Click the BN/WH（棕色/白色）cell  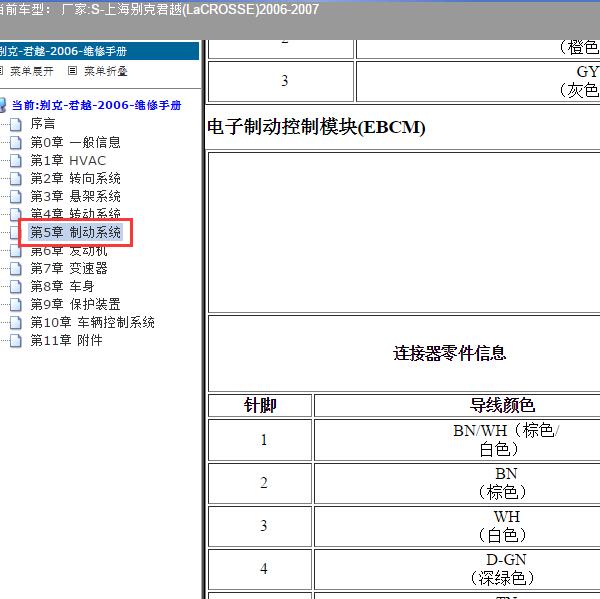pos(505,440)
